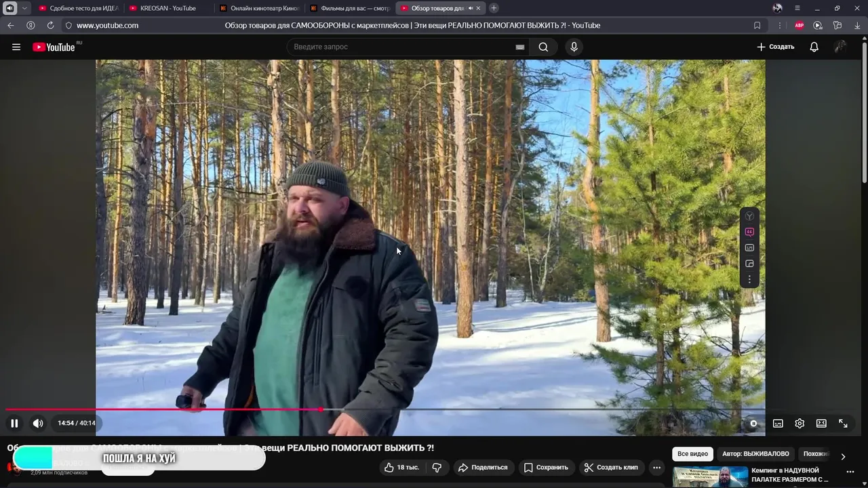Click Создать клип button
Viewport: 868px width, 488px height.
pyautogui.click(x=611, y=468)
